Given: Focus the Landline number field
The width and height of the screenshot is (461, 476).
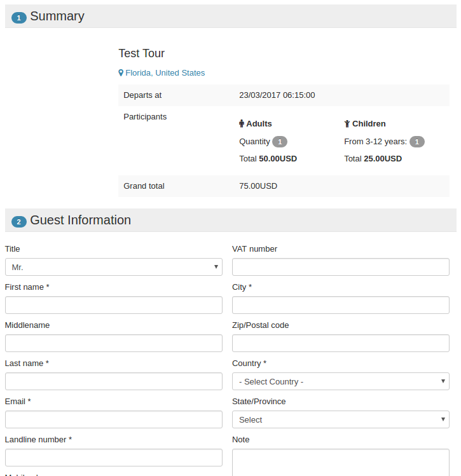Looking at the screenshot, I should (x=114, y=458).
